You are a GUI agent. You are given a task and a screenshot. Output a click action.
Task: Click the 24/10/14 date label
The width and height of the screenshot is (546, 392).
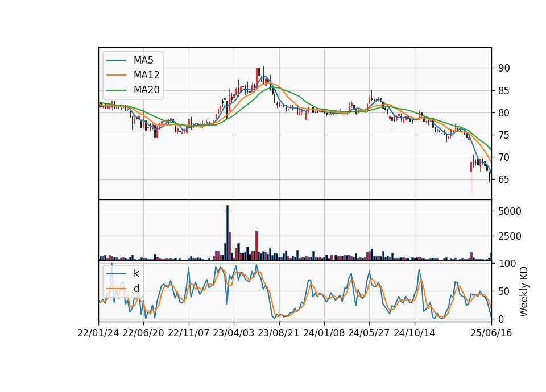click(415, 333)
